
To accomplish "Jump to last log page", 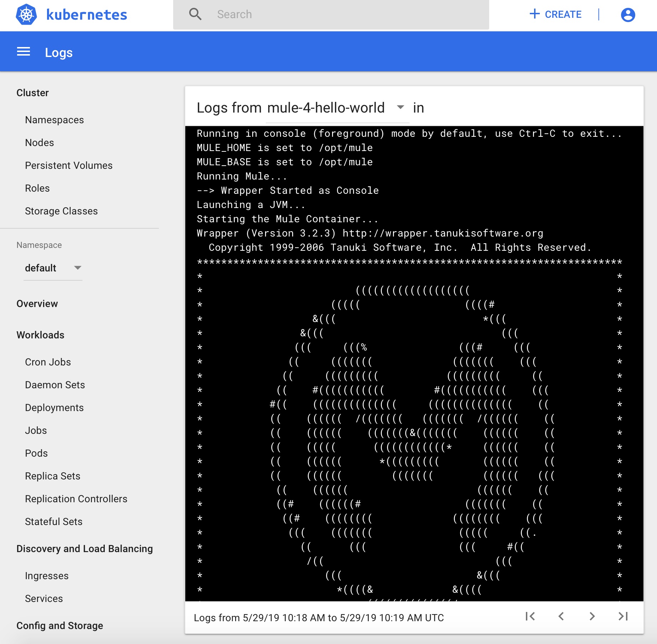I will pos(623,616).
